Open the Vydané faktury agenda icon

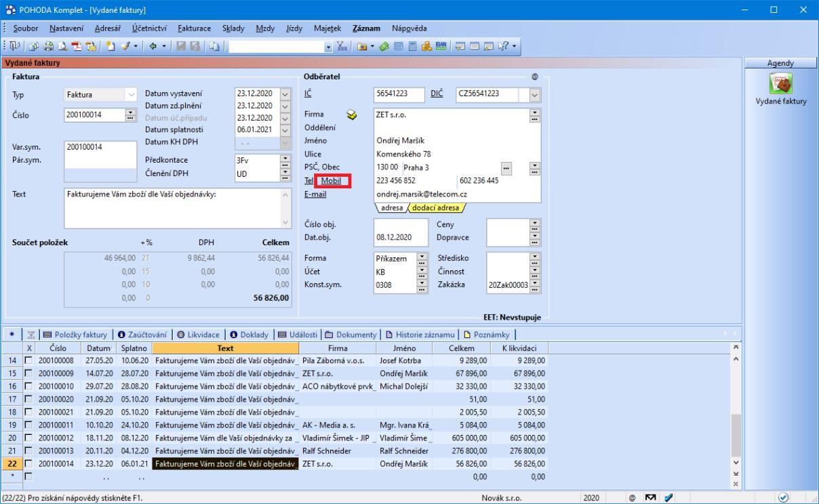click(x=781, y=83)
